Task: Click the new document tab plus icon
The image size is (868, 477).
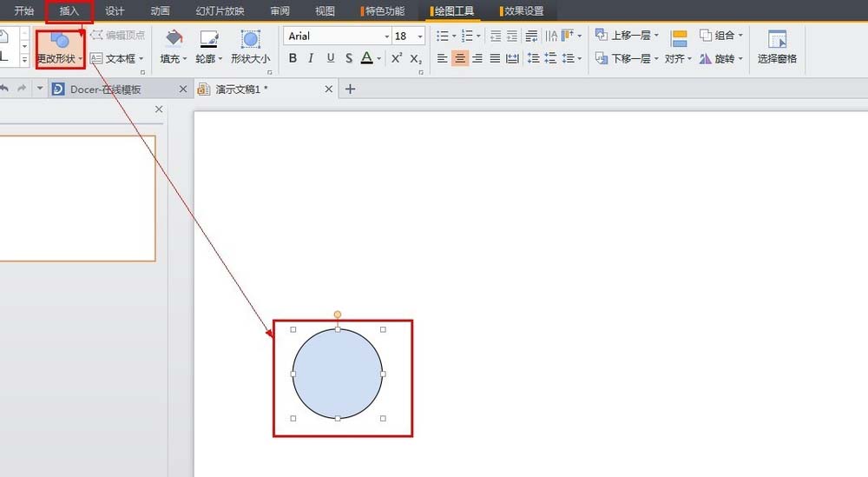Action: [351, 89]
